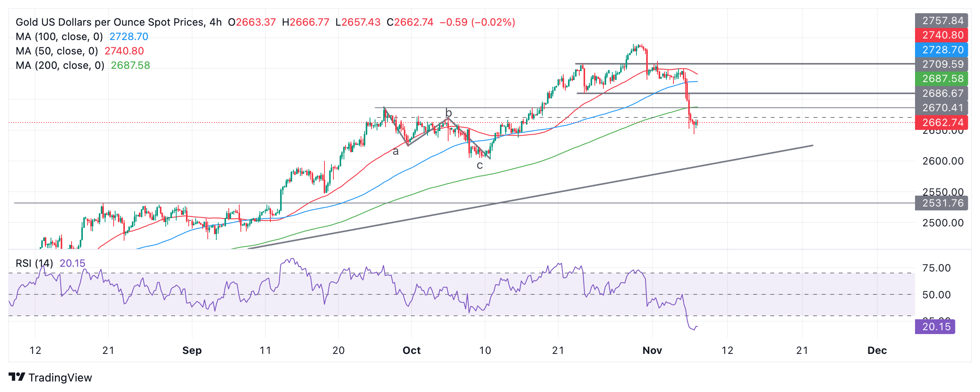Select the wave label 'b' on chart

pos(449,113)
